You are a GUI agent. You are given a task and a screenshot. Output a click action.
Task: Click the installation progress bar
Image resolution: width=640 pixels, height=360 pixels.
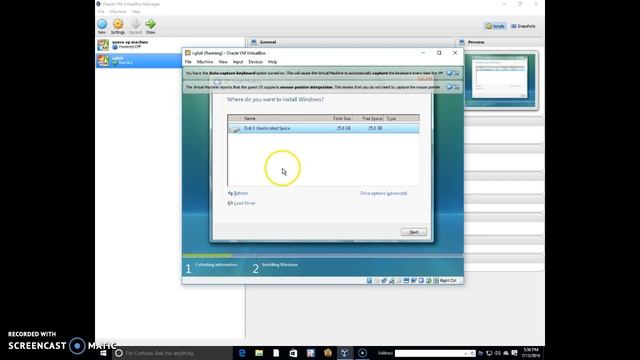(322, 256)
